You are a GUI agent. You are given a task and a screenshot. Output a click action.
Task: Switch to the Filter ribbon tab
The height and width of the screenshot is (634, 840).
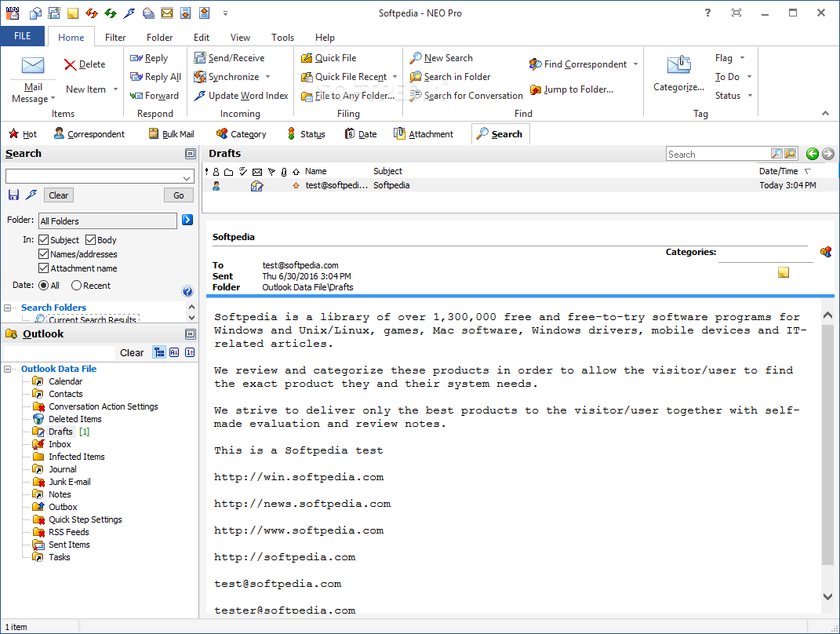point(115,38)
